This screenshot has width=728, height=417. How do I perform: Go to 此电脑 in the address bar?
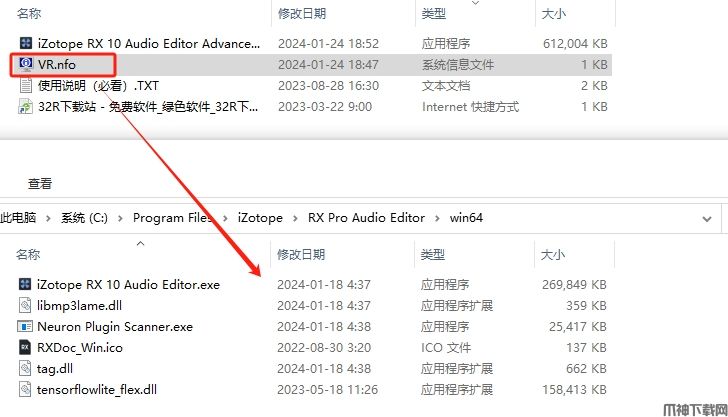[18, 218]
